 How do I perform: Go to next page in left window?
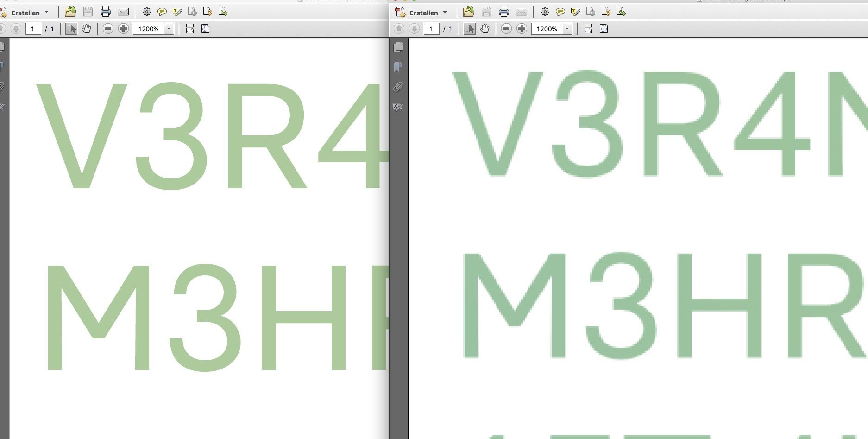pyautogui.click(x=16, y=29)
